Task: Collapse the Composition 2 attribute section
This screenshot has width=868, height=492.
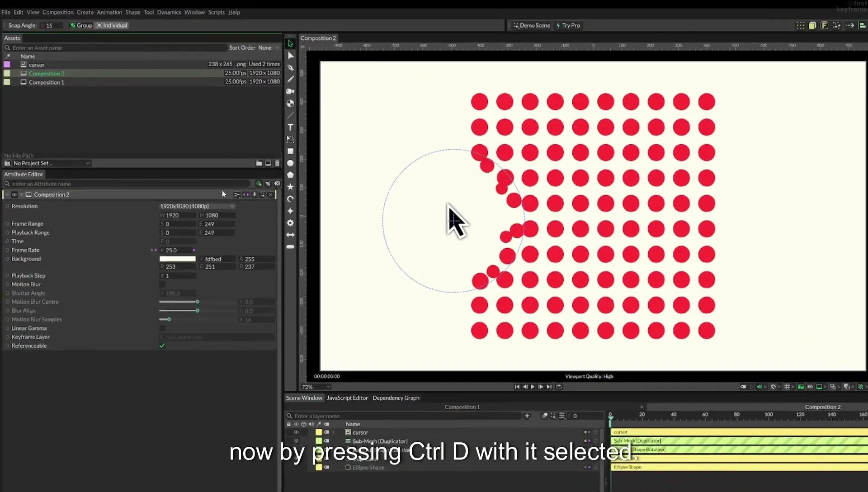Action: point(7,194)
